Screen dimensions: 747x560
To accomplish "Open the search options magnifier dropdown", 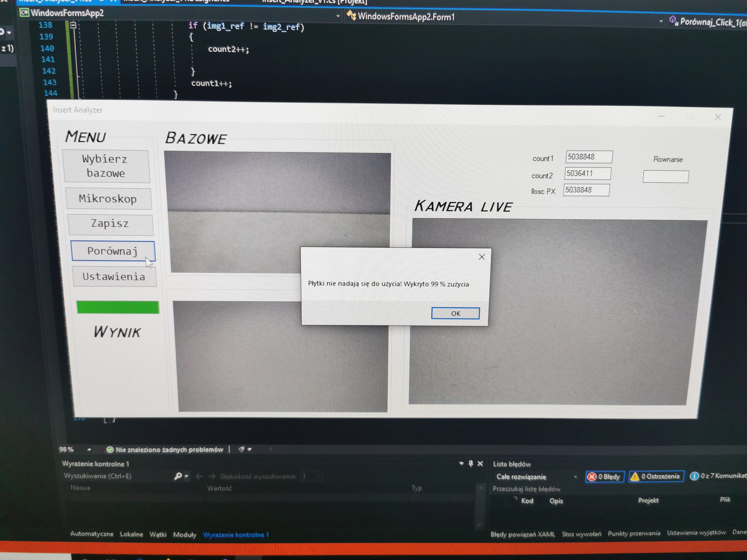I will [x=181, y=476].
